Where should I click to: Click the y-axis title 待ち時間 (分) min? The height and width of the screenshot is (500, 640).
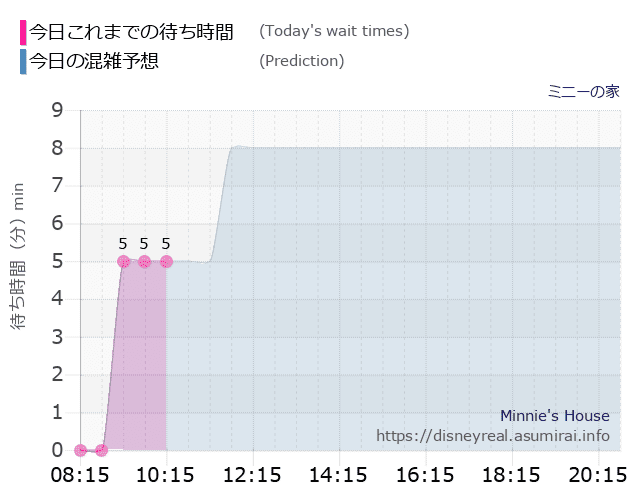point(18,256)
